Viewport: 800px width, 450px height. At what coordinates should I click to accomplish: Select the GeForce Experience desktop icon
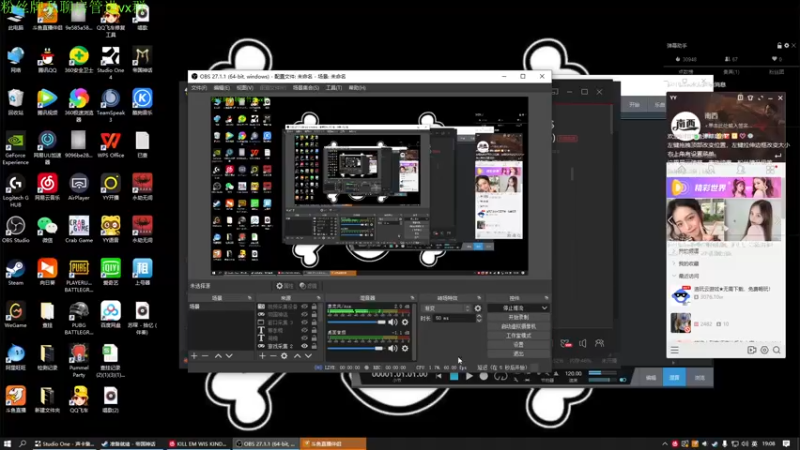point(15,148)
